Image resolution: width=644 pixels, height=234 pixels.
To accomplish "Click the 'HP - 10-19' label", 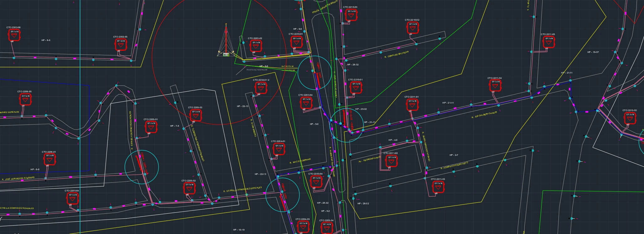I will click(239, 230).
